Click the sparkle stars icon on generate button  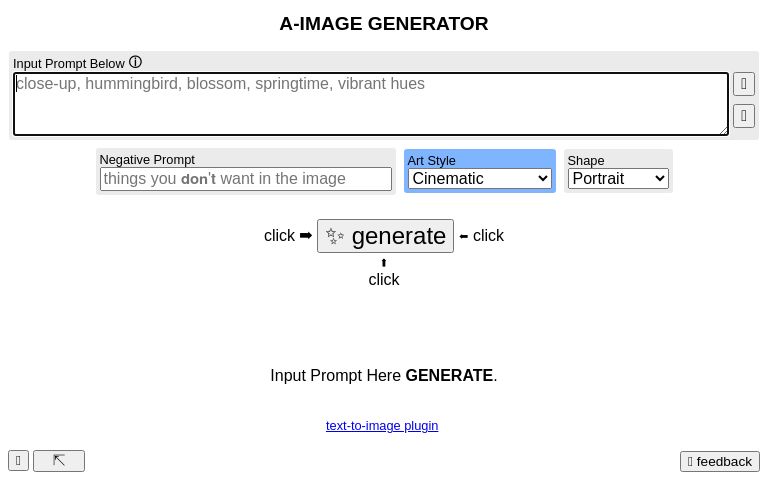point(335,237)
